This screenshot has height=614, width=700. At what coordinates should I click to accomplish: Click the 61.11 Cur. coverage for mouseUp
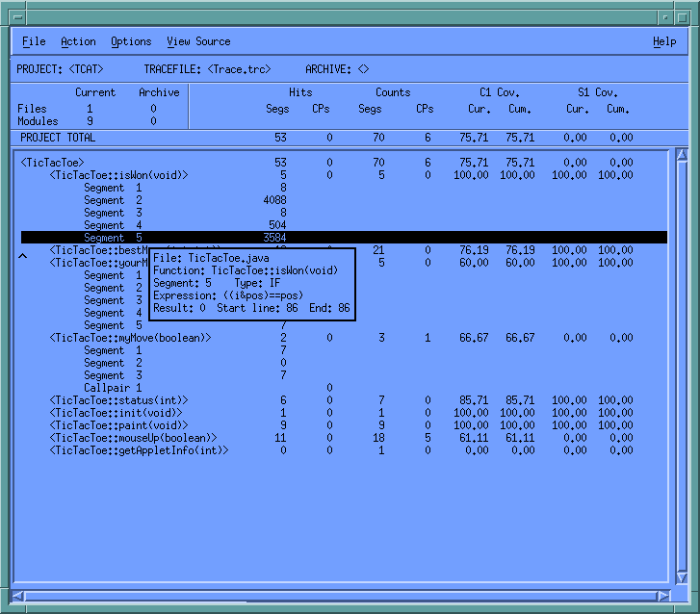tap(474, 438)
